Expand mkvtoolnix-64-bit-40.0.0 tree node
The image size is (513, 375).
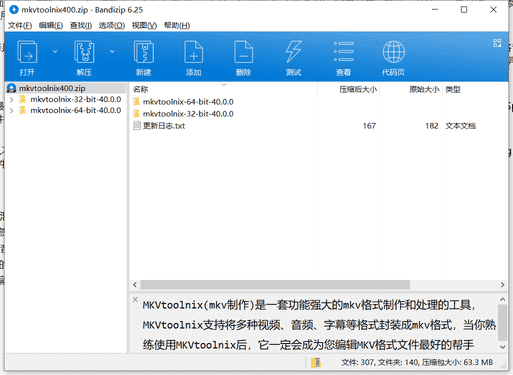(x=12, y=110)
